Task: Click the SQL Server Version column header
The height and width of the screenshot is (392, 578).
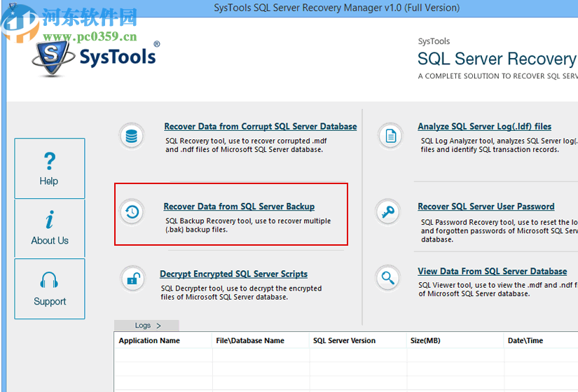Action: (344, 340)
